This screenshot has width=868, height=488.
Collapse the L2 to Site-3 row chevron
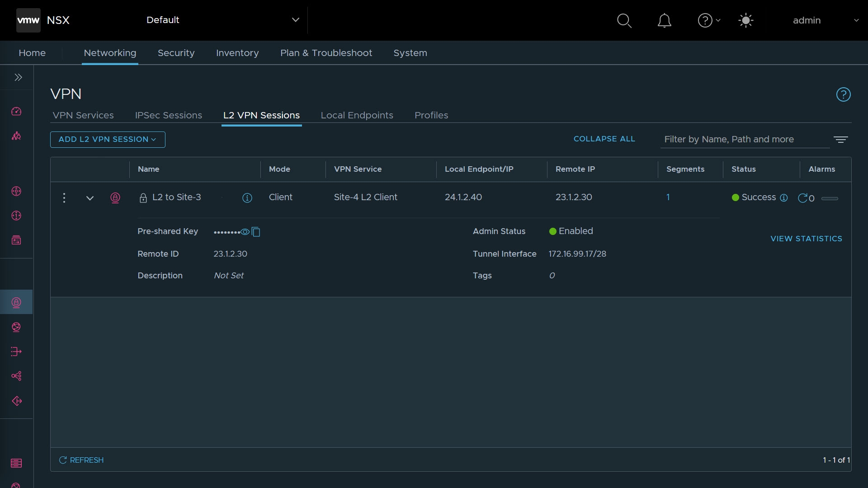pyautogui.click(x=90, y=198)
